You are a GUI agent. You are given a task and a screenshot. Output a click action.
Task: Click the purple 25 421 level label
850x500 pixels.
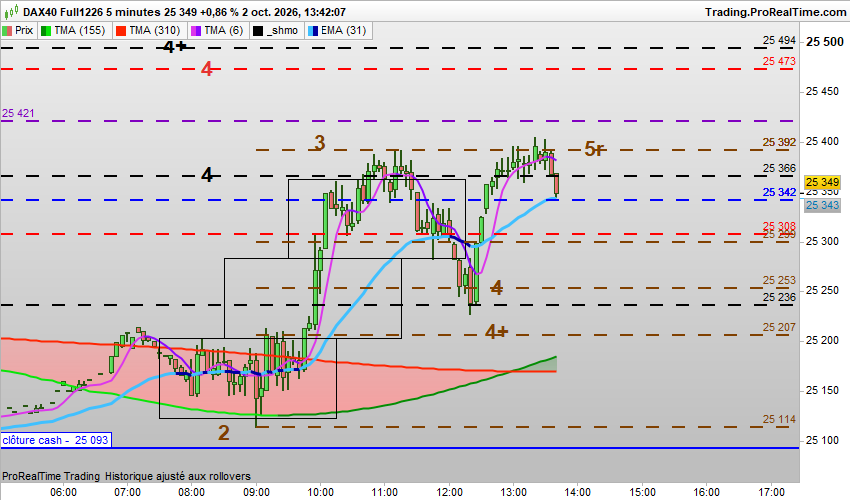coord(18,113)
